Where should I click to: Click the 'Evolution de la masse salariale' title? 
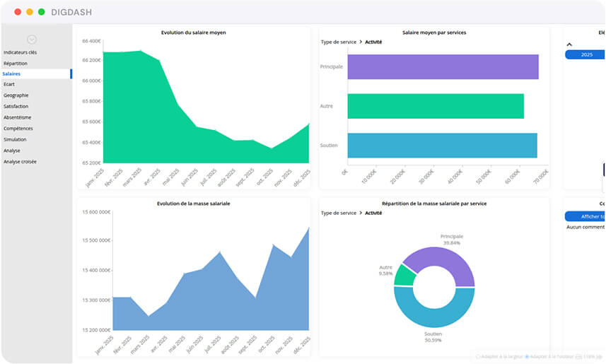click(194, 204)
